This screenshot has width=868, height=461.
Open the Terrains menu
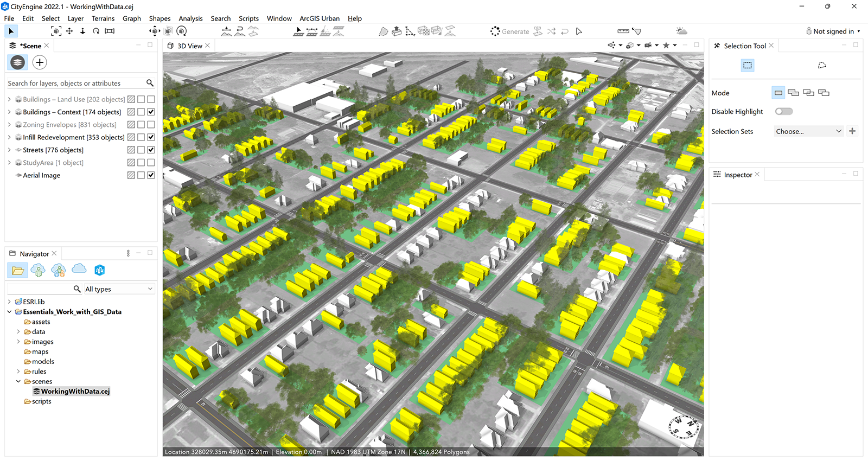coord(103,18)
